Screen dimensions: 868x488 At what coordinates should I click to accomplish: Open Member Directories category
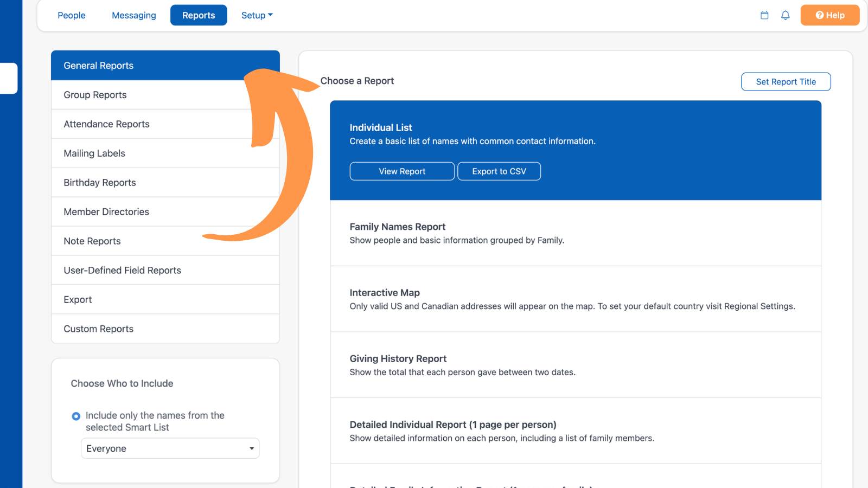coord(165,212)
